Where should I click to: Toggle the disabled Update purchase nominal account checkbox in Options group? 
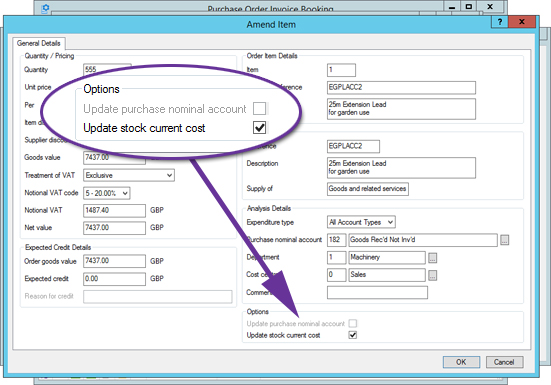coord(353,323)
